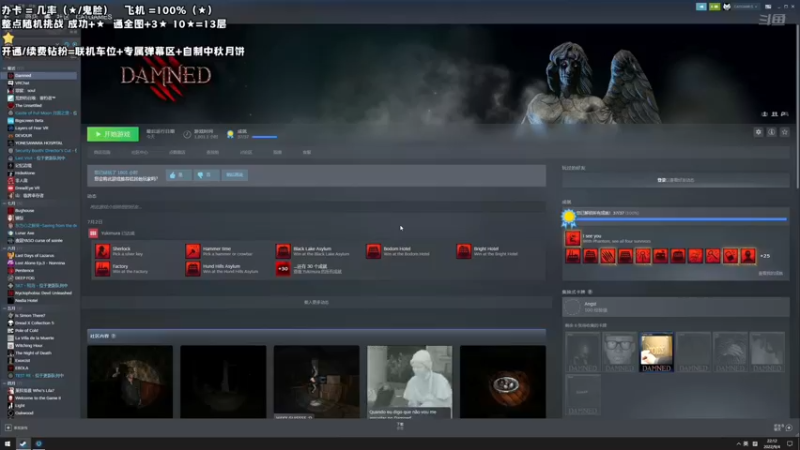This screenshot has width=800, height=450.
Task: Click the Hund Hills Asylum achievement icon
Action: point(193,268)
